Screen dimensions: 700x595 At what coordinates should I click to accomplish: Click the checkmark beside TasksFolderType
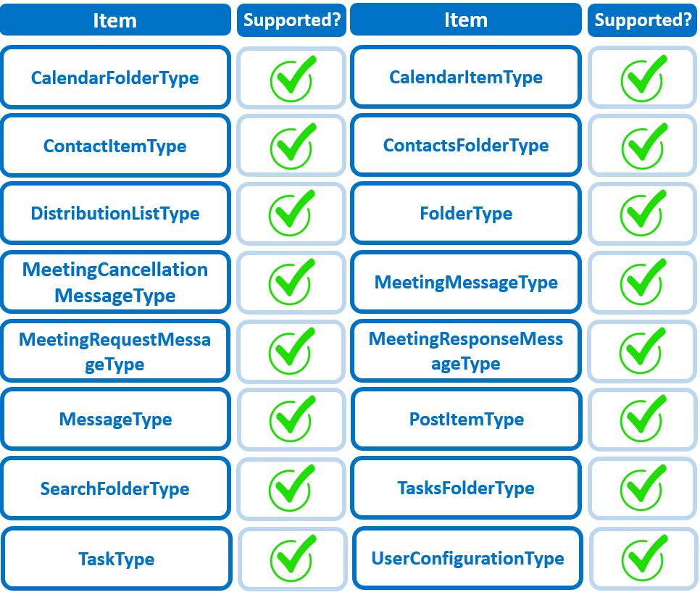643,488
